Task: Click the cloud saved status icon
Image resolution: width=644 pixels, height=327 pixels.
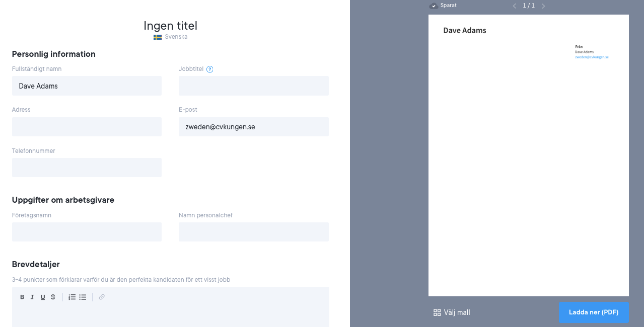Action: pos(433,6)
